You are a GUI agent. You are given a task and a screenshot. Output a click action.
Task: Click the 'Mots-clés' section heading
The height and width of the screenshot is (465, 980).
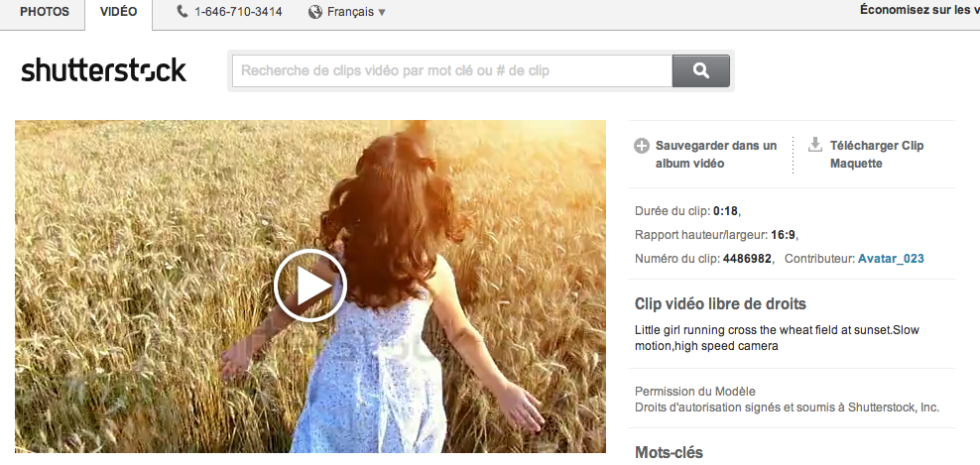click(669, 452)
